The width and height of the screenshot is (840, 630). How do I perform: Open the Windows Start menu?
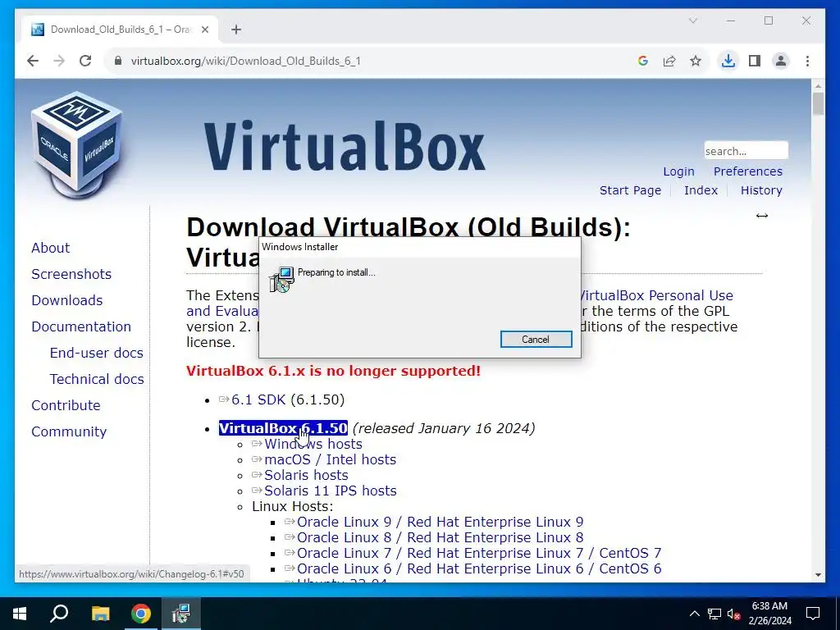pos(20,614)
